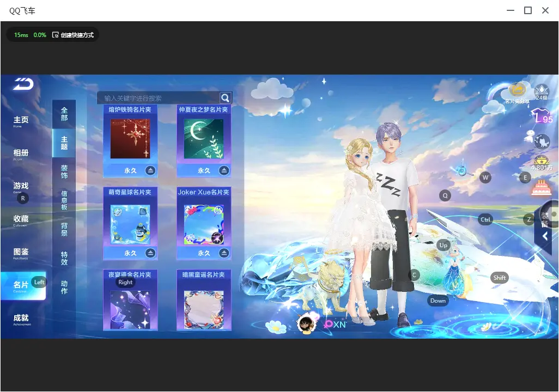The height and width of the screenshot is (392, 559).
Task: Select the 夜宴鎏金名片夹 thumbnail
Action: tap(130, 310)
